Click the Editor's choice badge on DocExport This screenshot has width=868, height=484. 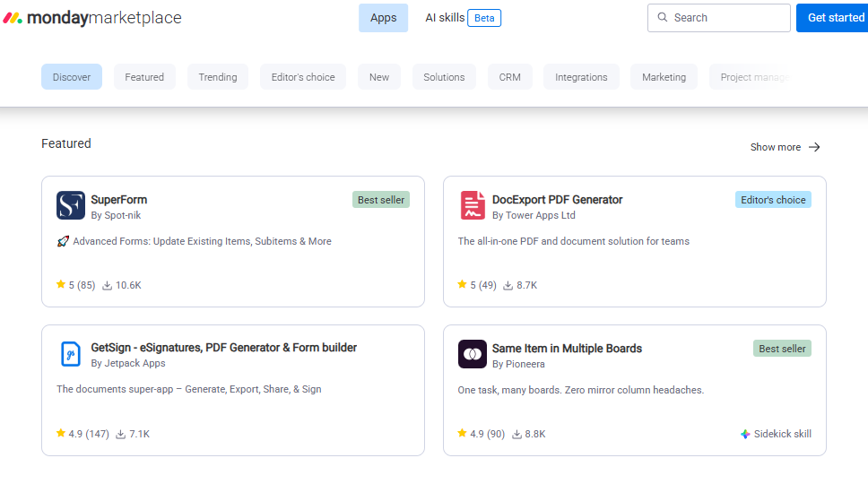tap(773, 200)
